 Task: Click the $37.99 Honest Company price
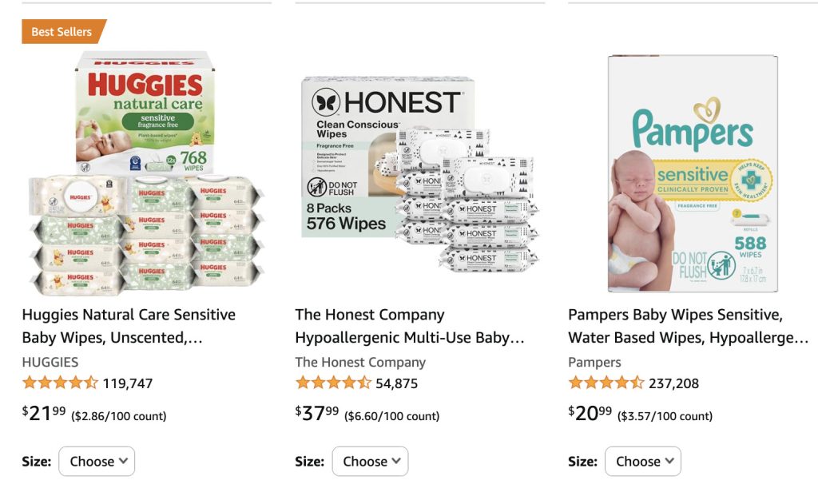pos(317,413)
